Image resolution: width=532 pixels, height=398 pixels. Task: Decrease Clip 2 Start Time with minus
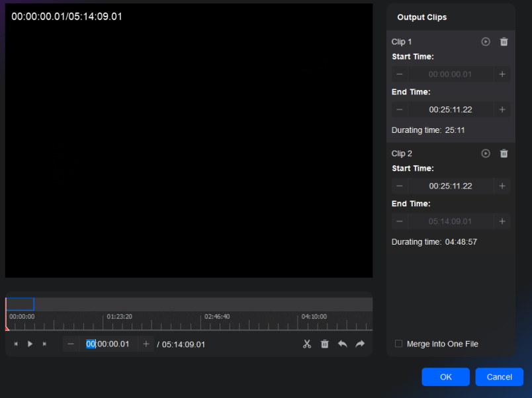(x=400, y=186)
